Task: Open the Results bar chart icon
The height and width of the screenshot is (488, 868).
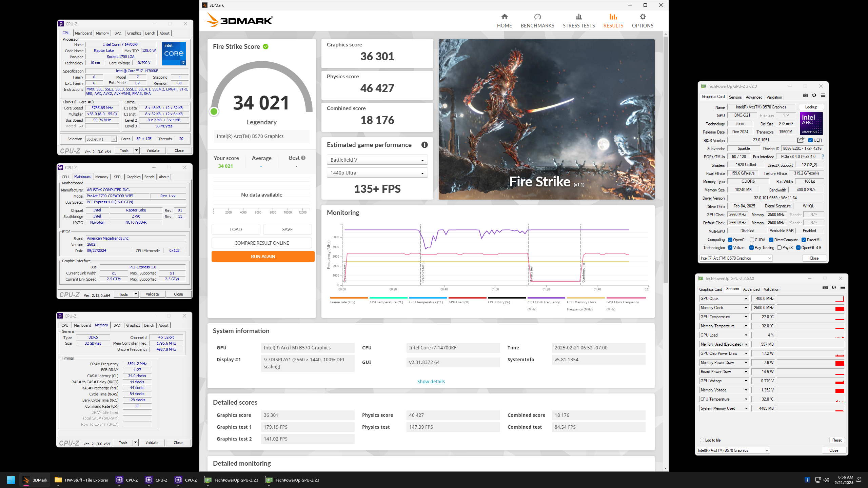Action: click(613, 17)
